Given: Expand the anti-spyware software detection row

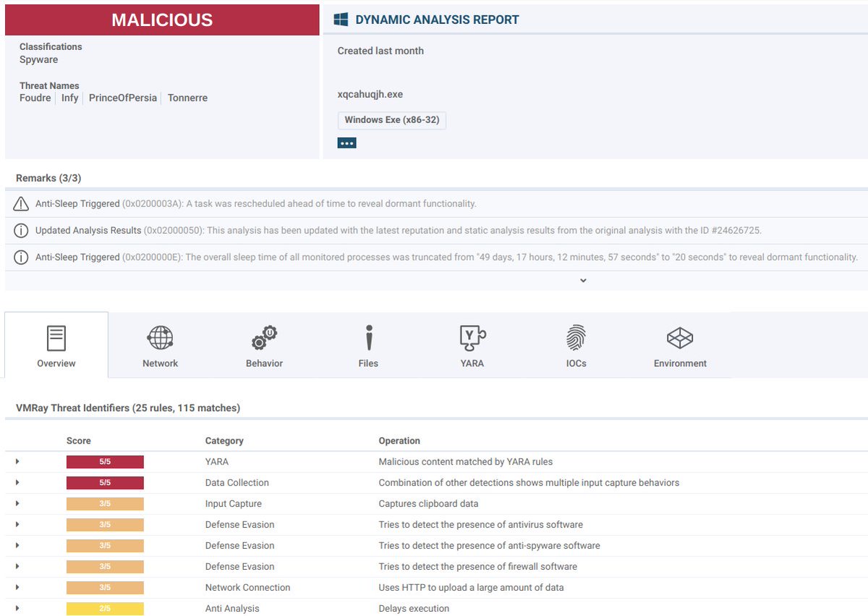Looking at the screenshot, I should click(x=17, y=546).
